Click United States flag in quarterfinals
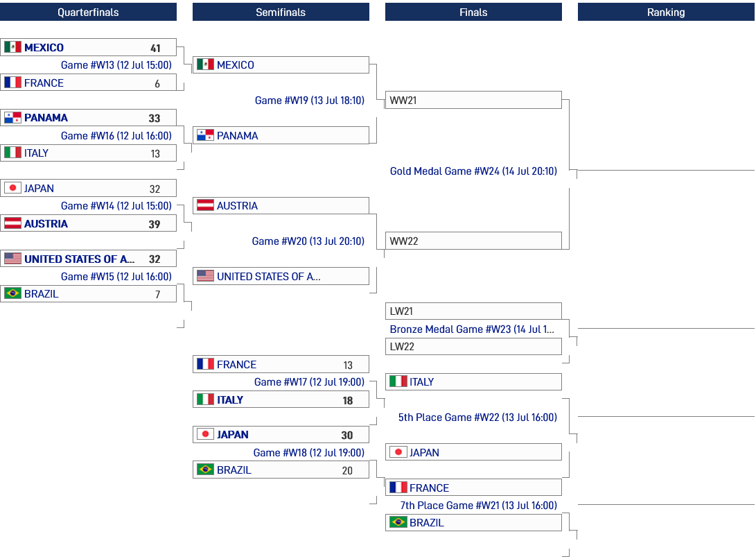This screenshot has height=559, width=756. click(12, 259)
